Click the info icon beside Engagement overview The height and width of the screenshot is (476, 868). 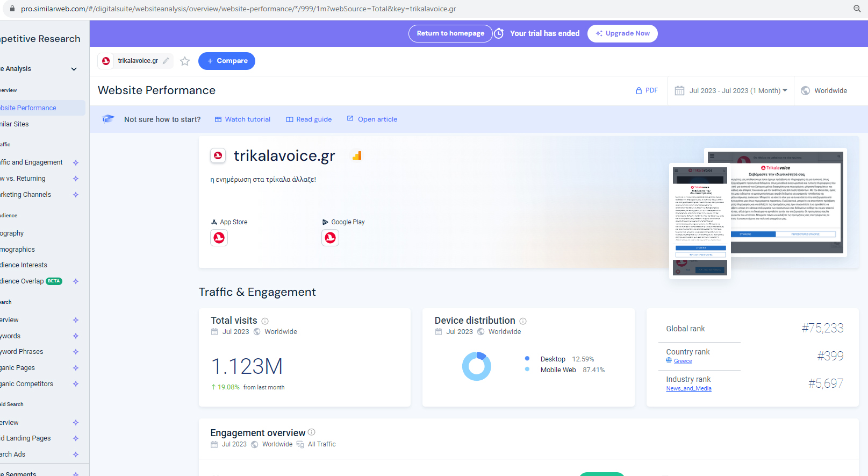[312, 432]
